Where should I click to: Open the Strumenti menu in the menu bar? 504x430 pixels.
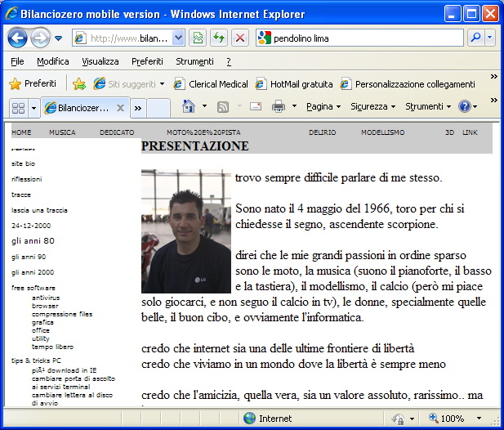(x=194, y=61)
